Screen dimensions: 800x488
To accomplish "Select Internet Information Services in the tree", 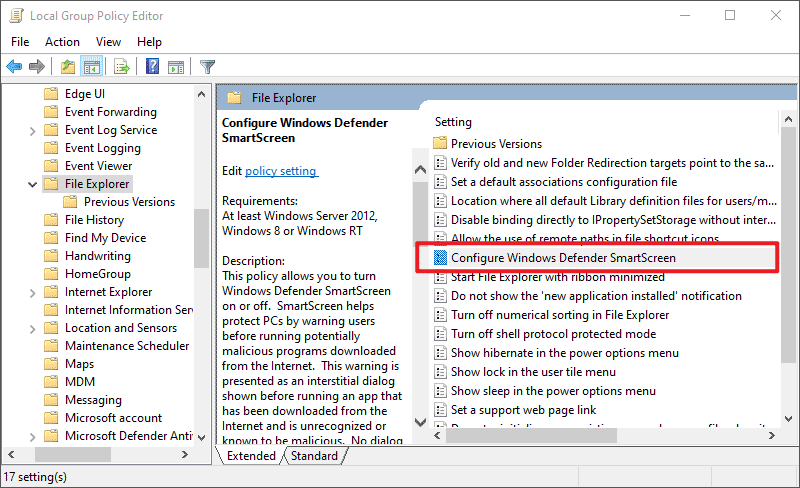I will pyautogui.click(x=129, y=310).
